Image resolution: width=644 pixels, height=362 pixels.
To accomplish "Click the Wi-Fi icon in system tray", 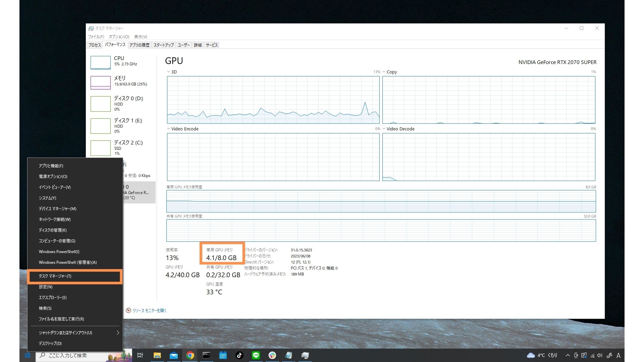I will (592, 355).
